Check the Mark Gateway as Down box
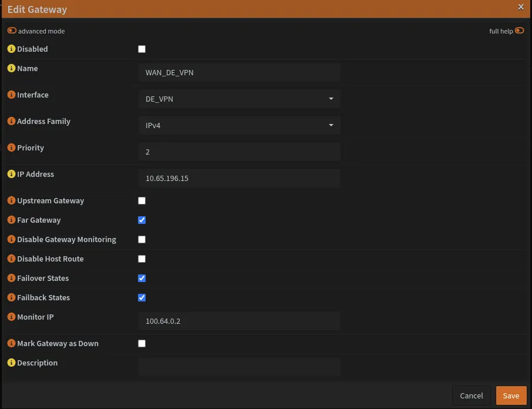532x409 pixels. 142,343
